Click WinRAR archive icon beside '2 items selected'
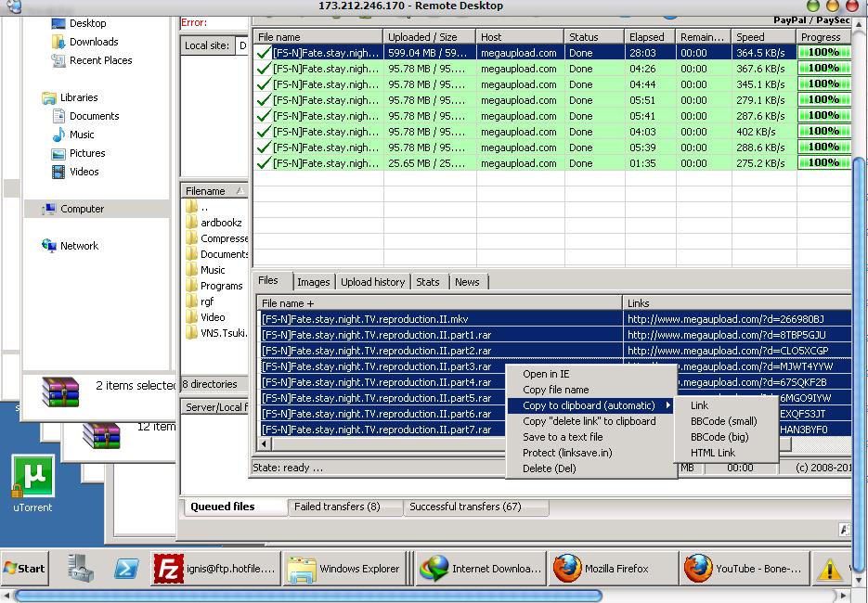This screenshot has height=603, width=868. pyautogui.click(x=60, y=391)
